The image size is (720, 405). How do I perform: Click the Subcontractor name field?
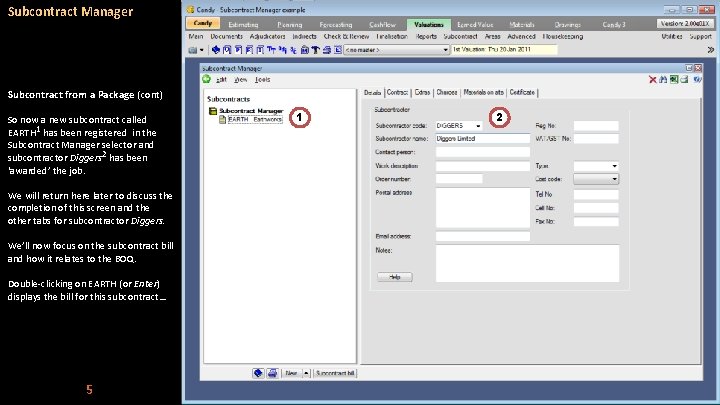tap(483, 138)
